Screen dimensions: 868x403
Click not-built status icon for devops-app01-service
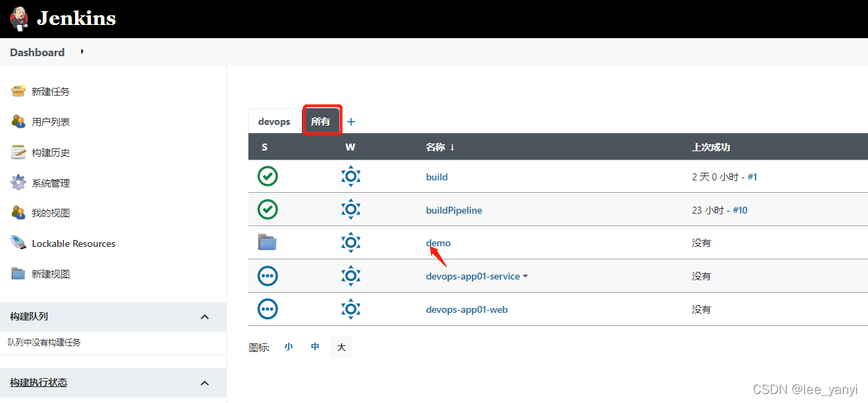pos(268,276)
